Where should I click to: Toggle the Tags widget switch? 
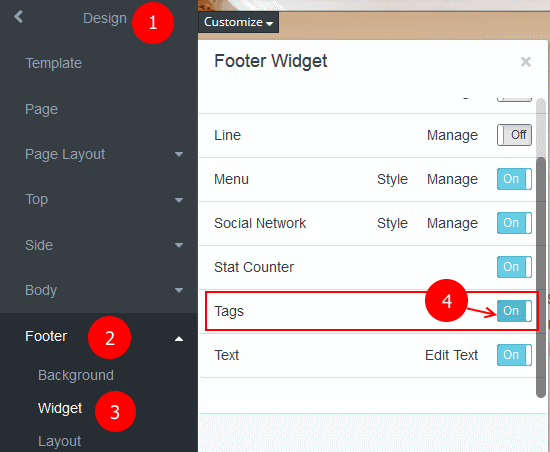pos(514,311)
